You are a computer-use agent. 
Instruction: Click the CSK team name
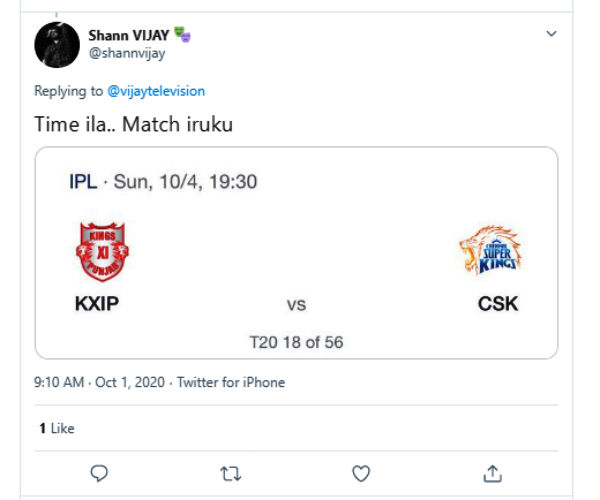click(498, 303)
